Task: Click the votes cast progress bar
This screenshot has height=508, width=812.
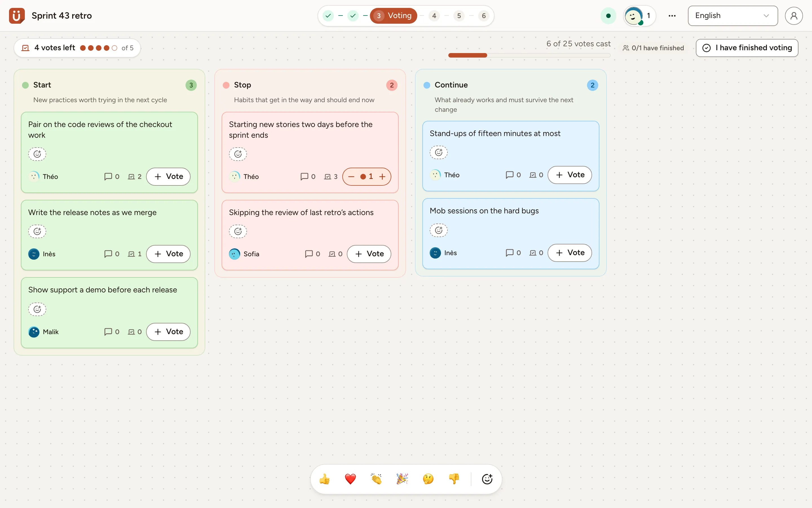Action: click(529, 55)
